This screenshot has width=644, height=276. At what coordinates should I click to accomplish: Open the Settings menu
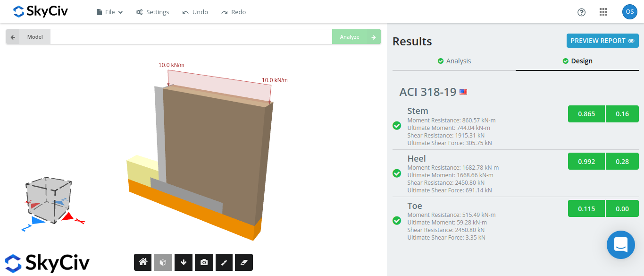pos(152,12)
